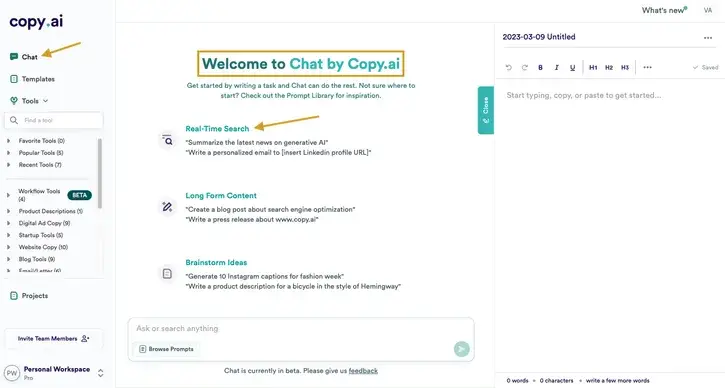Click the Long Form Content pencil icon
Viewport: 725px width, 388px height.
167,207
